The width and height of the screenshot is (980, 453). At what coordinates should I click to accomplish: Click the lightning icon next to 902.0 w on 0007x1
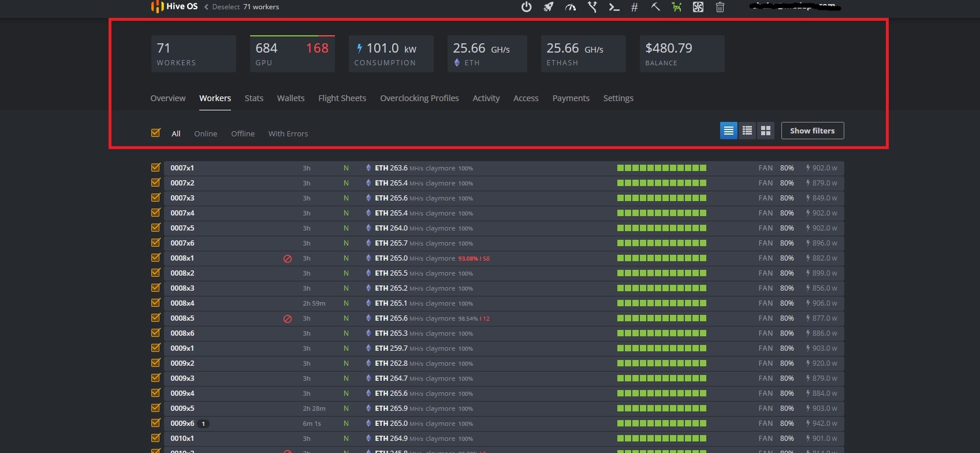(x=808, y=168)
